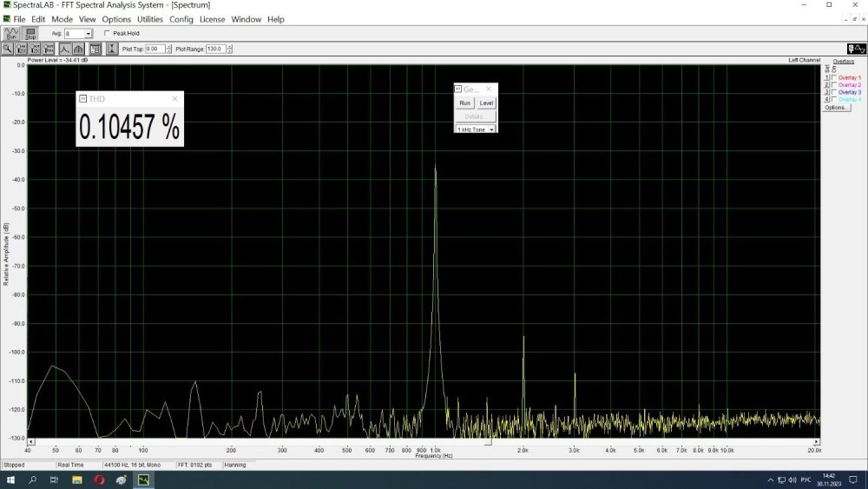This screenshot has width=868, height=489.
Task: Open the Utilities menu
Action: pyautogui.click(x=150, y=19)
